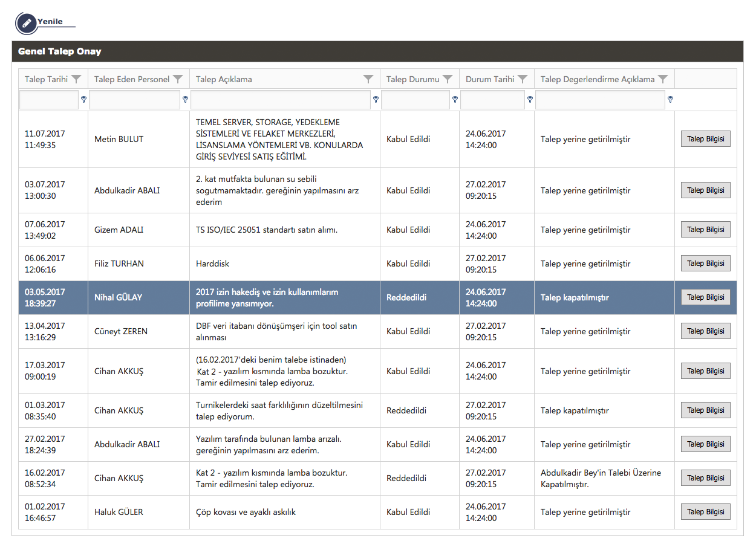Click the Yenile pencil icon

(x=26, y=23)
